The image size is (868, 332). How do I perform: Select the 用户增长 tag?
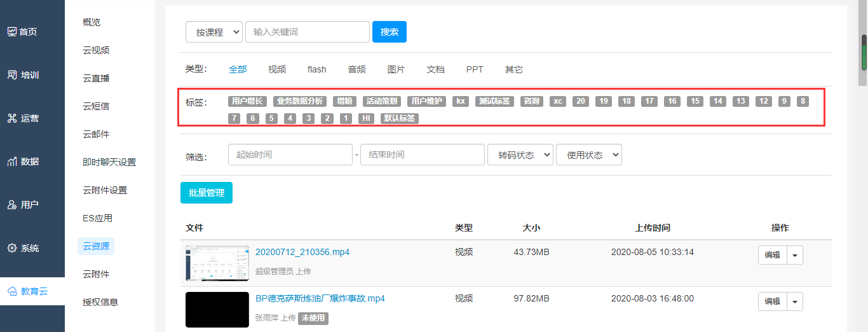pos(247,101)
